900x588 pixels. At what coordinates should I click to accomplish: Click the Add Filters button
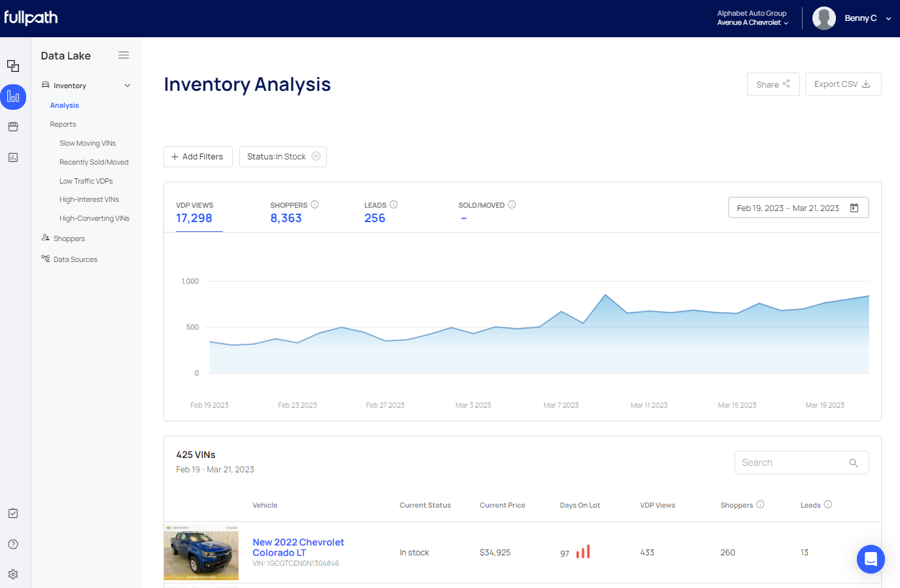coord(197,157)
